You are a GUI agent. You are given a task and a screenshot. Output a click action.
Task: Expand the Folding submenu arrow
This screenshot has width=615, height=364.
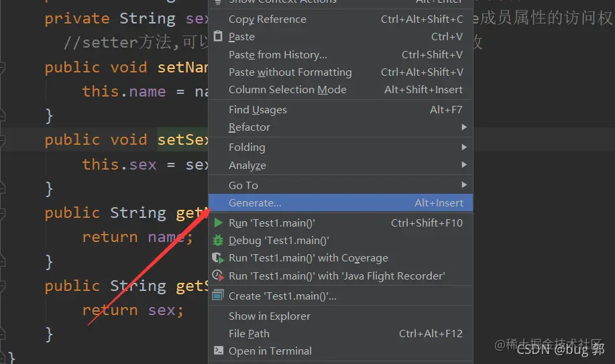coord(464,147)
